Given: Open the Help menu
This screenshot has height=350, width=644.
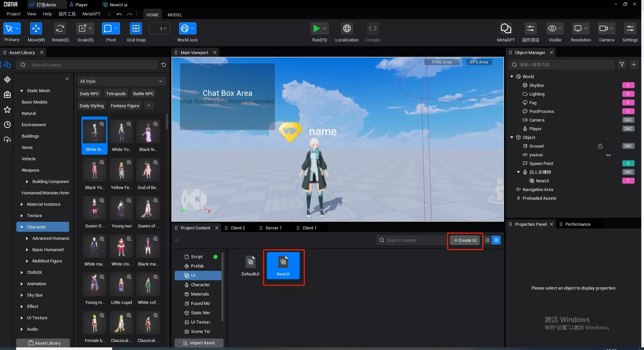Looking at the screenshot, I should pyautogui.click(x=47, y=14).
